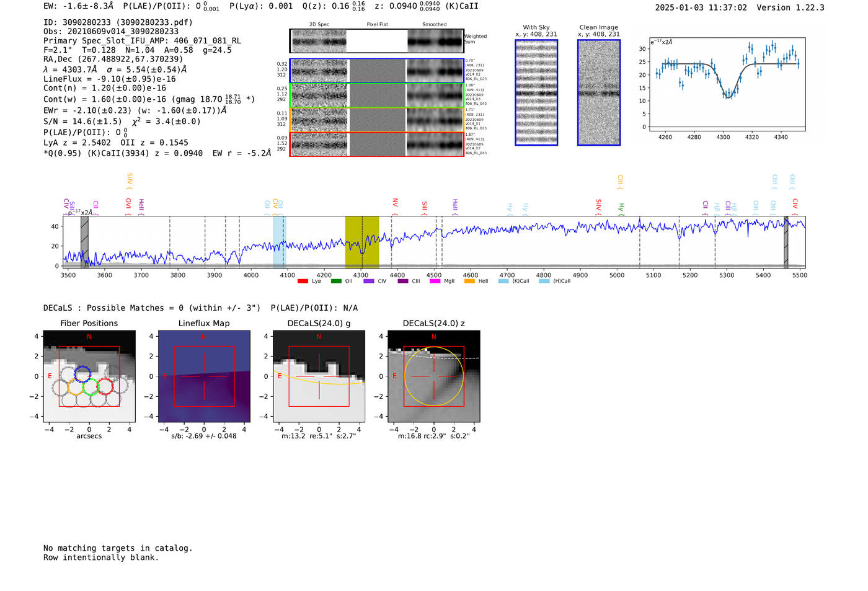Click the Obs: 20210609v014 line
This screenshot has height=591, width=868.
(111, 32)
